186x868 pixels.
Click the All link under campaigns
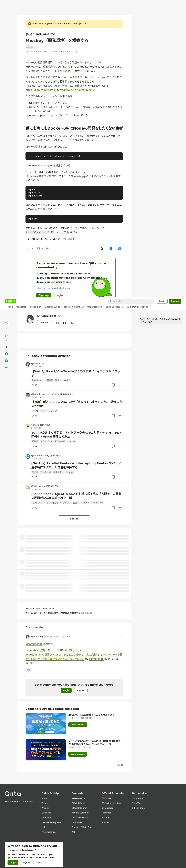click(x=120, y=765)
